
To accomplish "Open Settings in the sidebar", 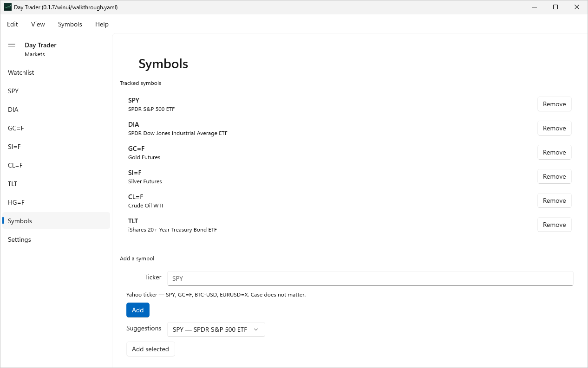I will pos(56,239).
